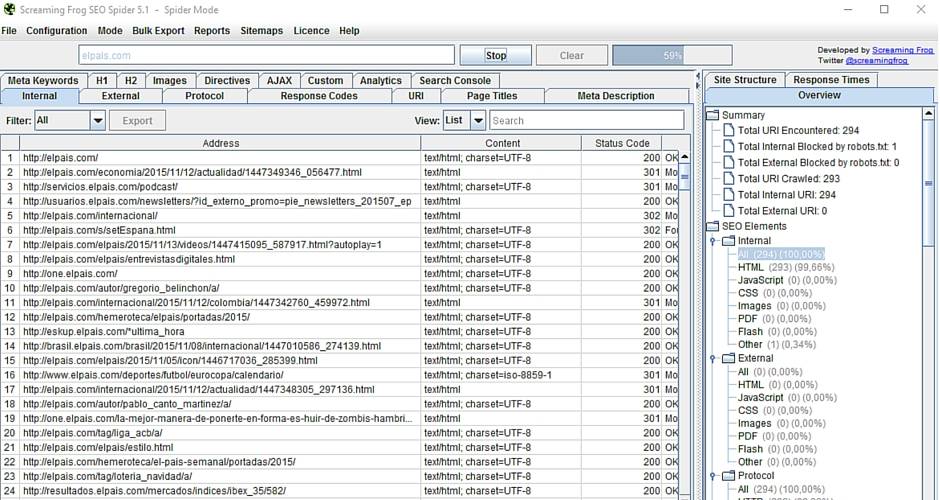Switch to the Site Structure tab
The height and width of the screenshot is (500, 940).
[745, 80]
